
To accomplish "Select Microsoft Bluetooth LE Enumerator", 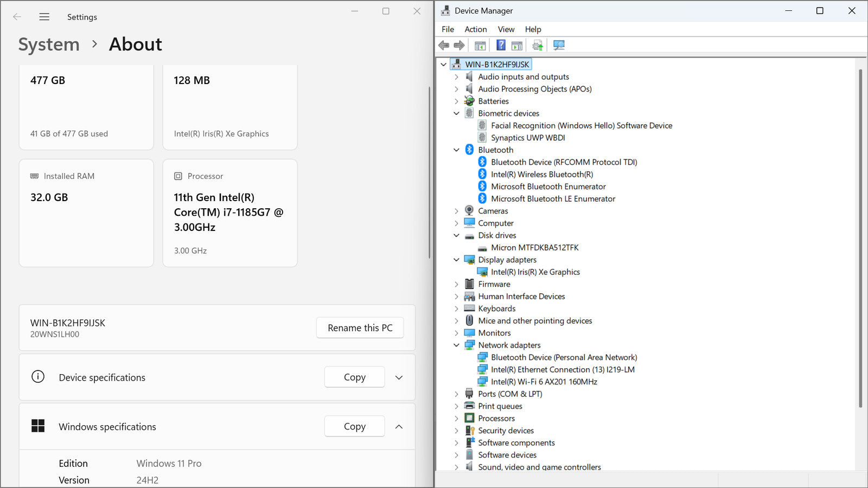I will coord(553,199).
